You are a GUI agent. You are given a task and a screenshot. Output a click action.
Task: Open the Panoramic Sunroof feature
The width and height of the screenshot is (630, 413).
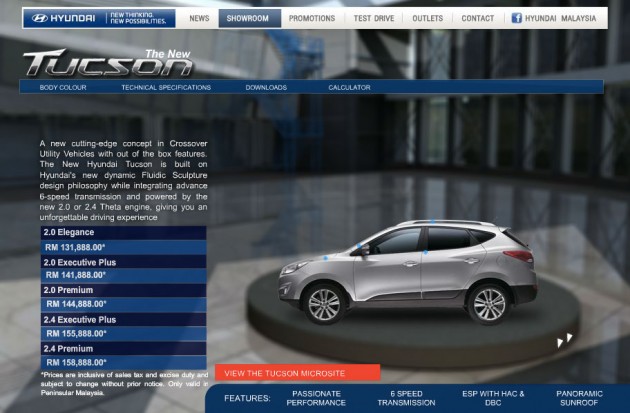coord(579,398)
